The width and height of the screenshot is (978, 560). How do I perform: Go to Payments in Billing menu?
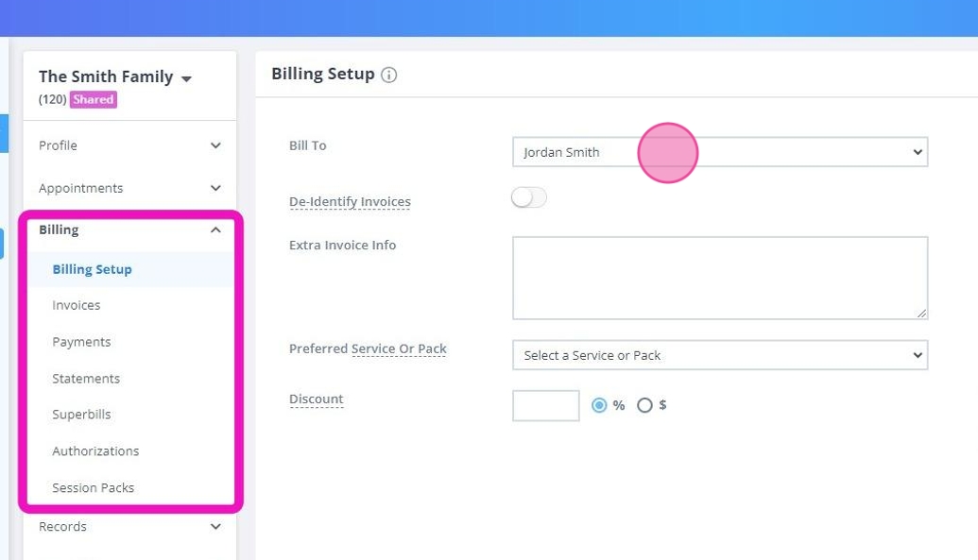[x=81, y=342]
